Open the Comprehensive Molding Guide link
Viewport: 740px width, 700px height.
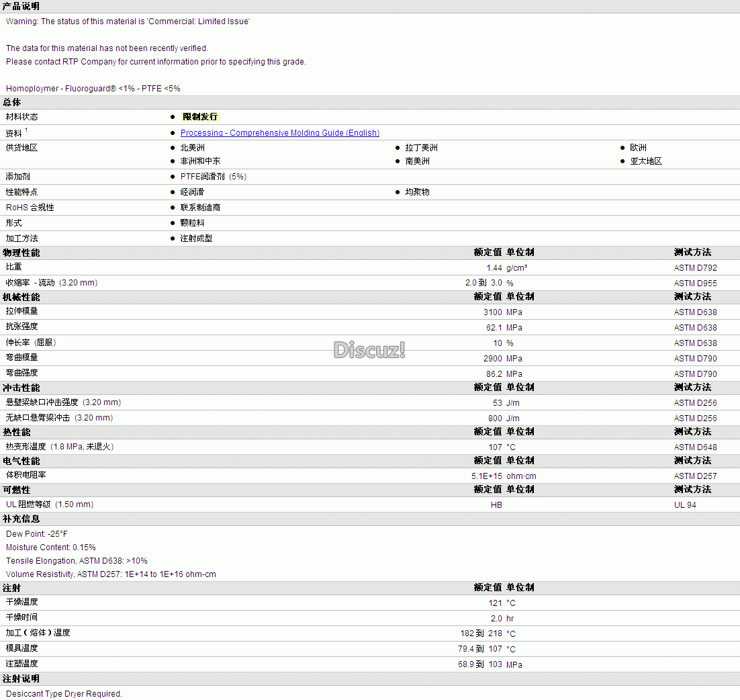coord(279,133)
